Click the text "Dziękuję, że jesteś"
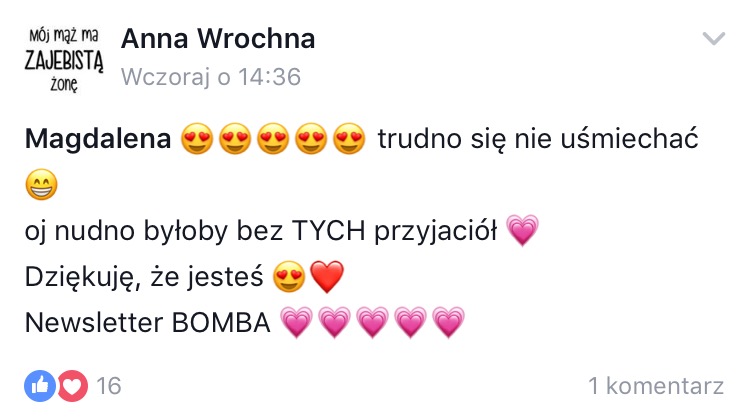The image size is (750, 418). tap(144, 277)
